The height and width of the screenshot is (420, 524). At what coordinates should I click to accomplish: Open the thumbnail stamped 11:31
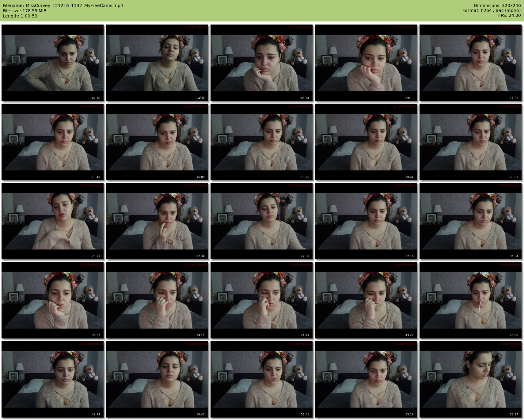point(471,63)
